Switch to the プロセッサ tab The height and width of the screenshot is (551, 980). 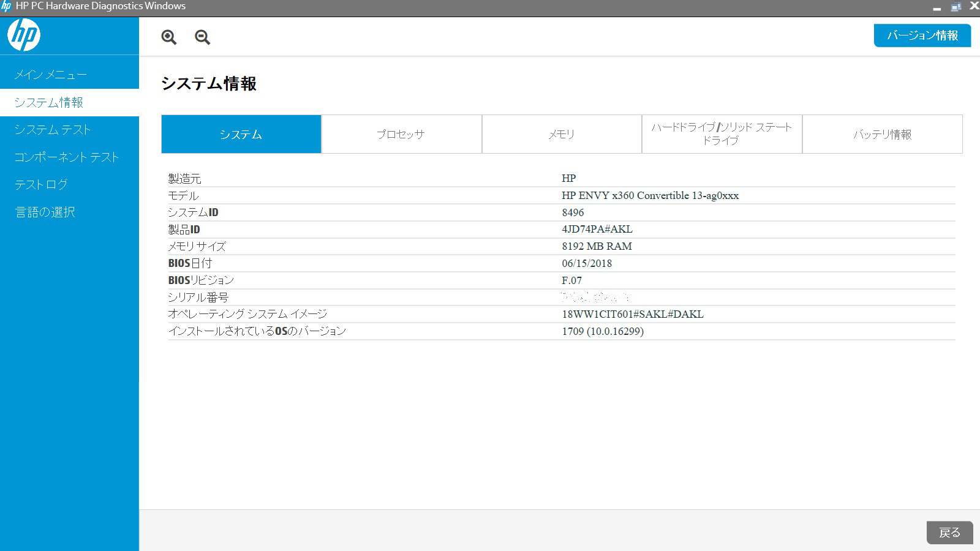(x=401, y=134)
